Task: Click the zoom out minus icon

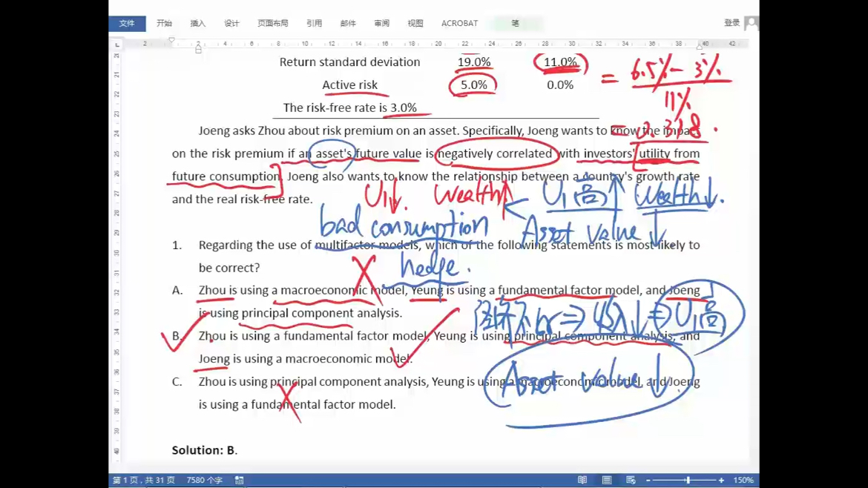Action: coord(648,481)
